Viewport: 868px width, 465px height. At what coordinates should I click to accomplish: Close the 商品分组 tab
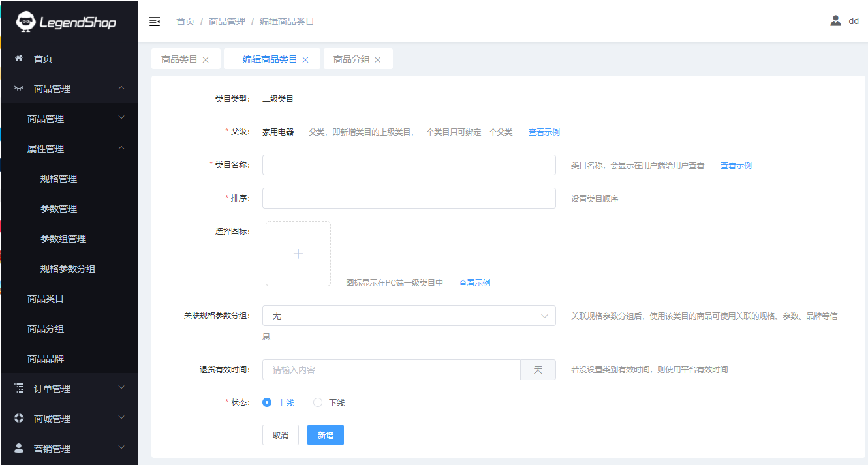coord(377,60)
